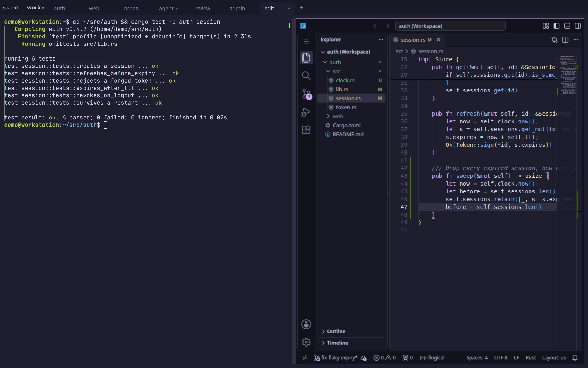Open the work workspace dropdown
This screenshot has height=368, width=588.
pyautogui.click(x=36, y=8)
